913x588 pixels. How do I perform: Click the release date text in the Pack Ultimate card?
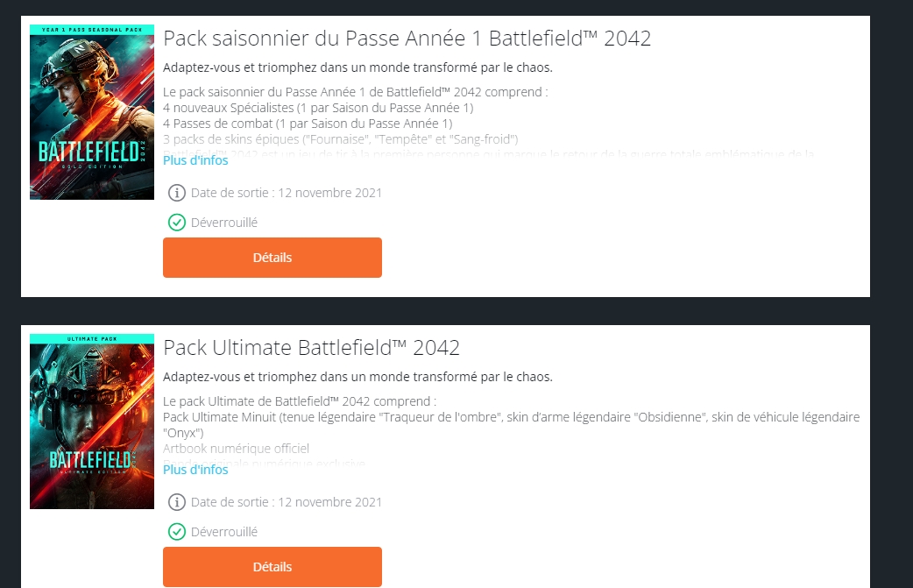[x=287, y=502]
